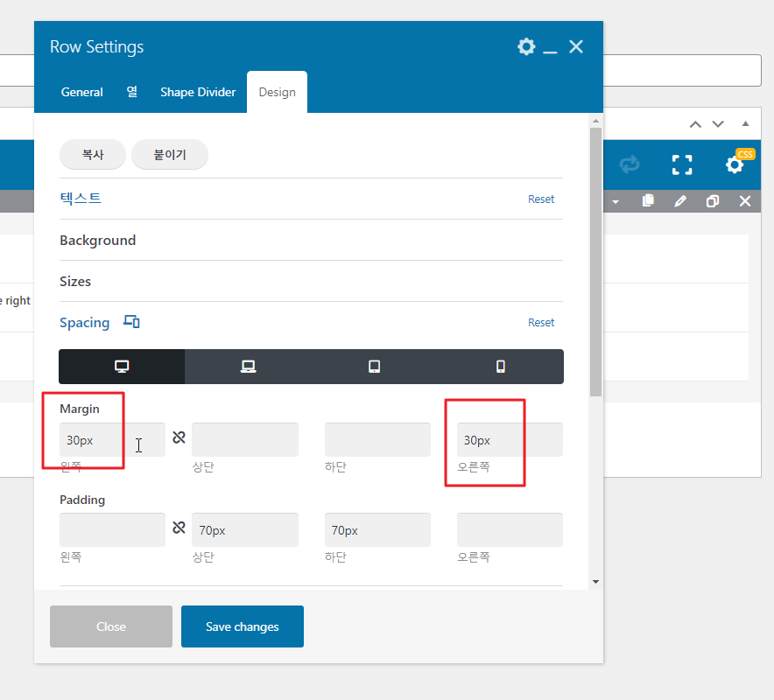Click the paste icon in row toolbar
The image size is (774, 700).
coord(648,200)
